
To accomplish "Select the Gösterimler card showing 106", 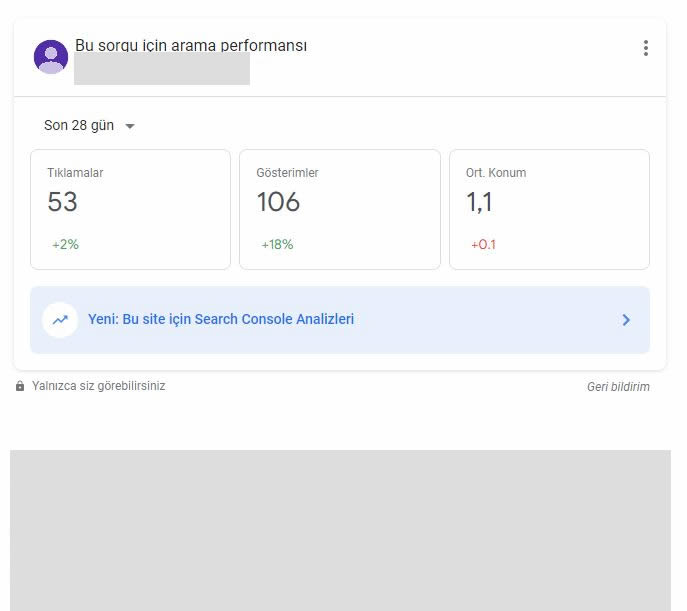I will [340, 209].
